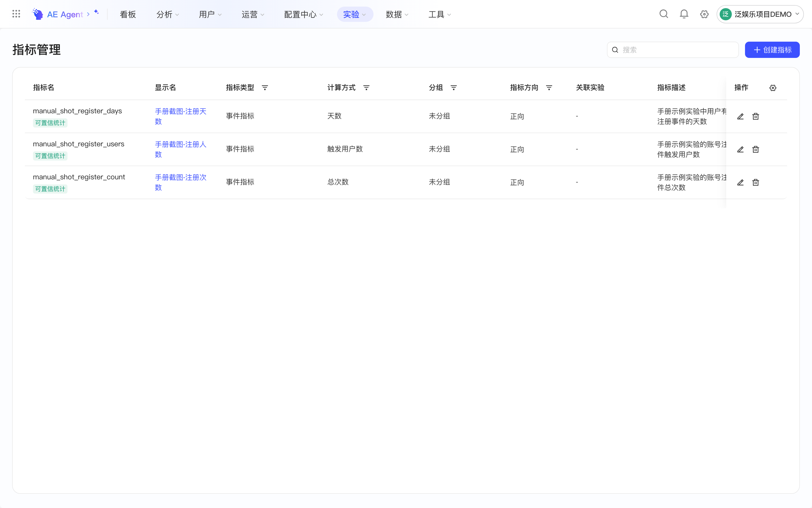Filter by 指标方向 column
Screen dimensions: 812x508
coord(549,88)
